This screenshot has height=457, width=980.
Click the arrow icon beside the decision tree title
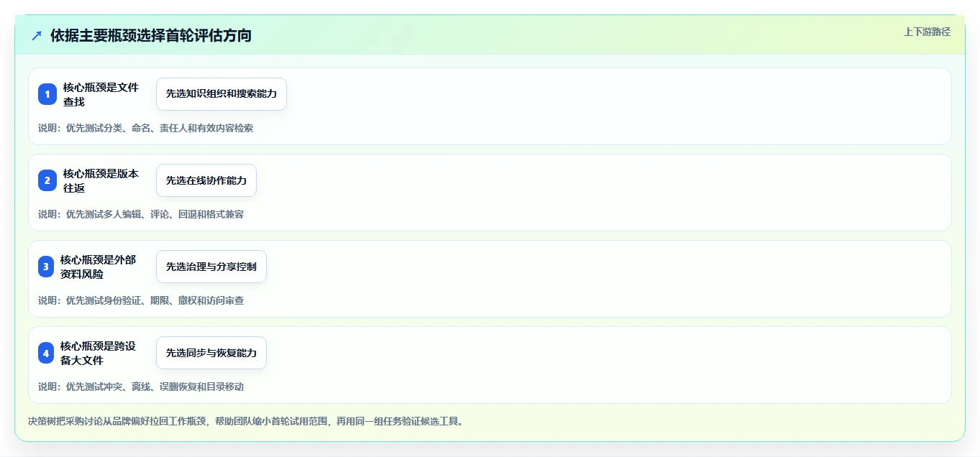pyautogui.click(x=37, y=35)
